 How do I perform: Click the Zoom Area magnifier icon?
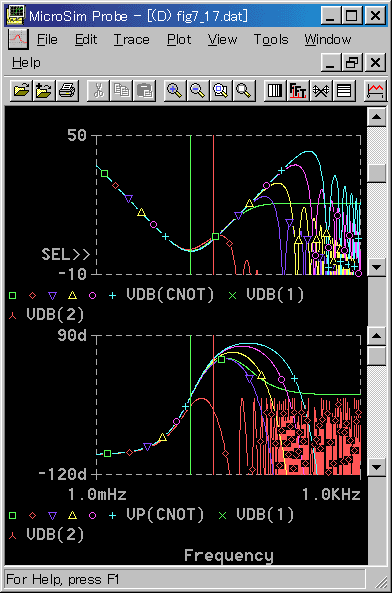(221, 91)
